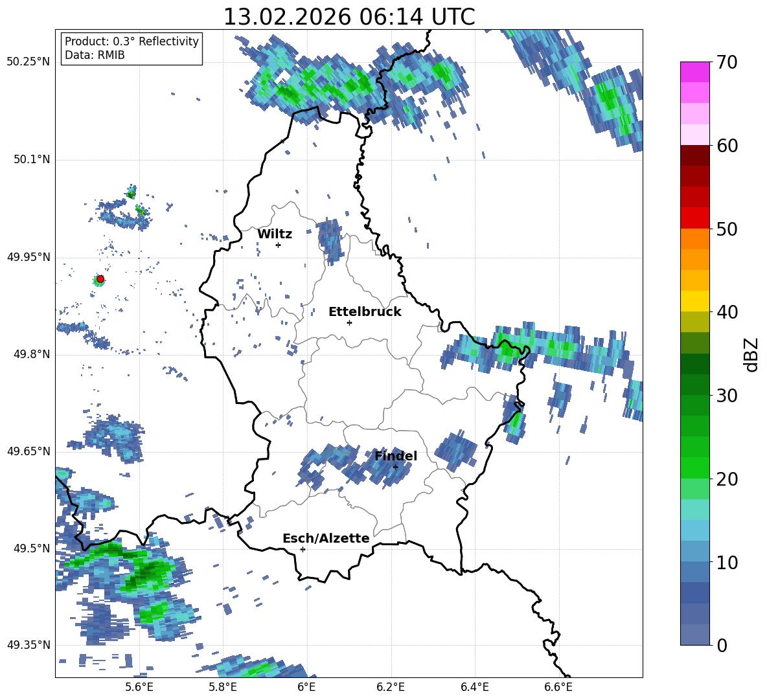The height and width of the screenshot is (700, 767).
Task: Click the 70 colorbar tick label
Action: (x=727, y=63)
